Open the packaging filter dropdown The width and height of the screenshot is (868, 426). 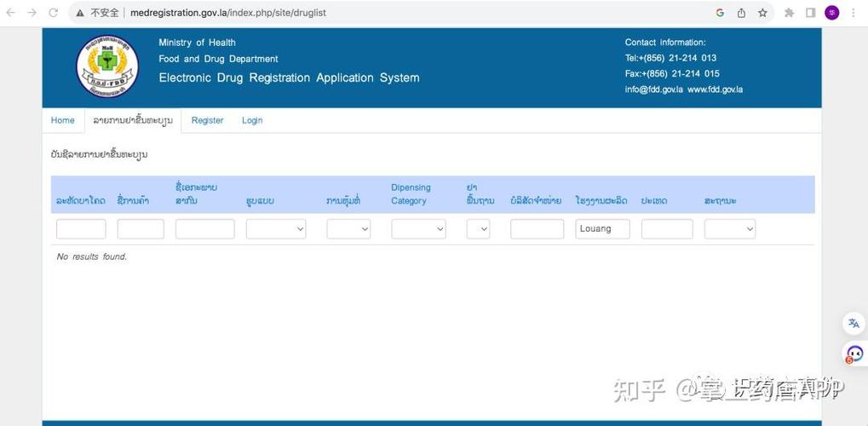(x=348, y=229)
